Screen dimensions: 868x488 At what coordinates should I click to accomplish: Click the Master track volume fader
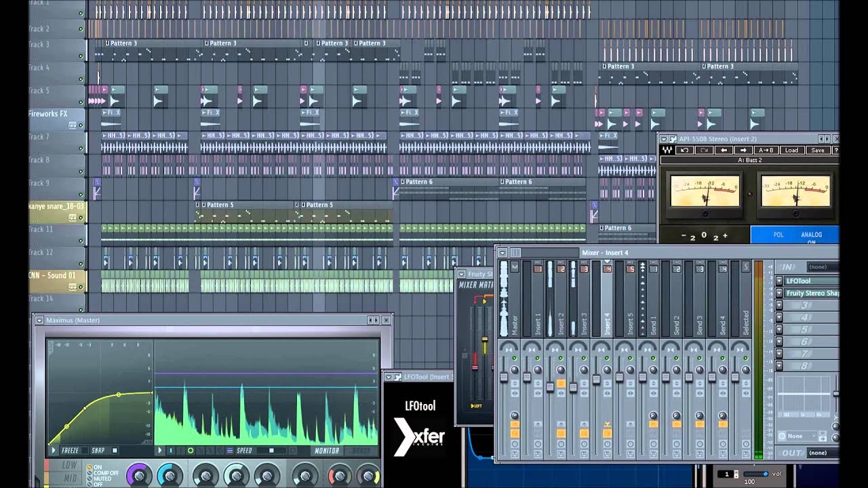coord(504,377)
